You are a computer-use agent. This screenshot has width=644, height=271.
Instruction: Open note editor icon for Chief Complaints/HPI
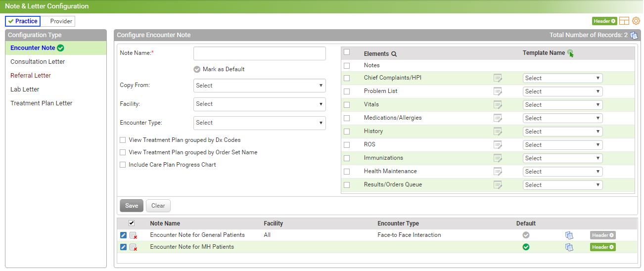pos(498,78)
